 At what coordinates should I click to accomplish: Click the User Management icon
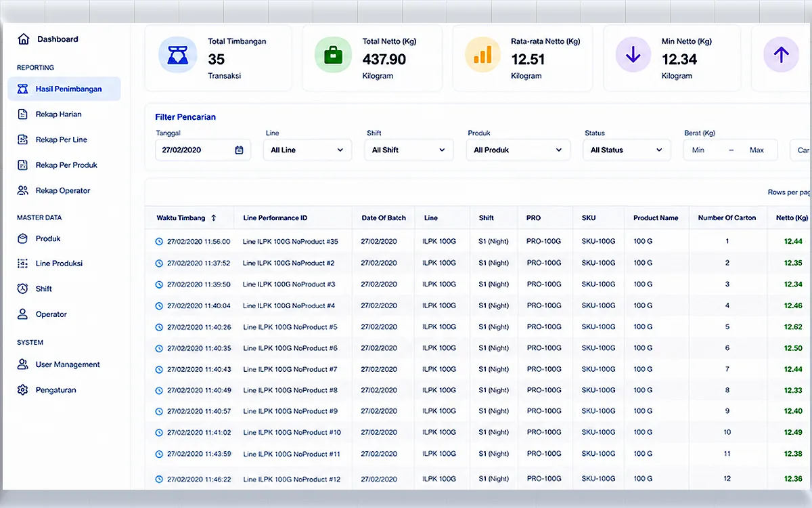tap(23, 364)
